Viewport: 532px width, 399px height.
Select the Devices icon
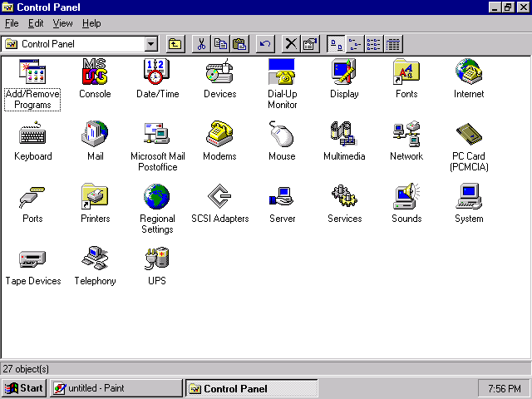click(x=219, y=71)
